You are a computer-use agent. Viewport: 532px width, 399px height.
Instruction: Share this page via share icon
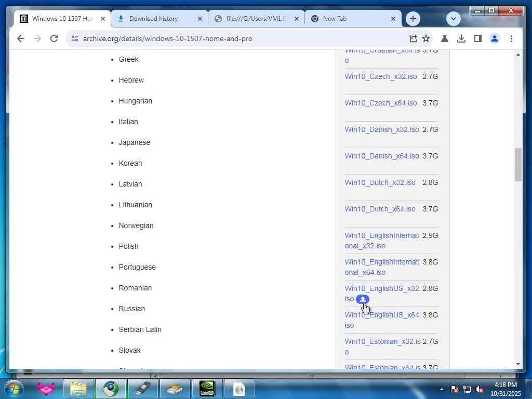tap(413, 38)
